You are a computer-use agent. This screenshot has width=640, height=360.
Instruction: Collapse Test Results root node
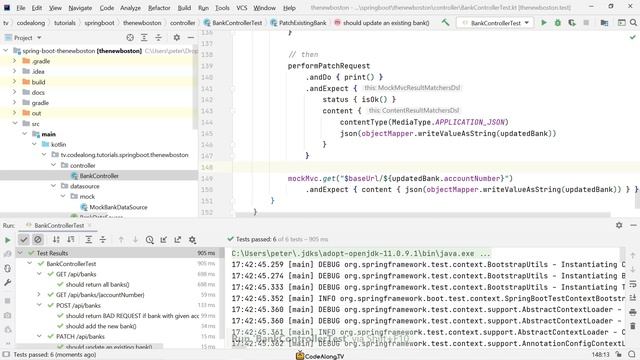pos(20,253)
